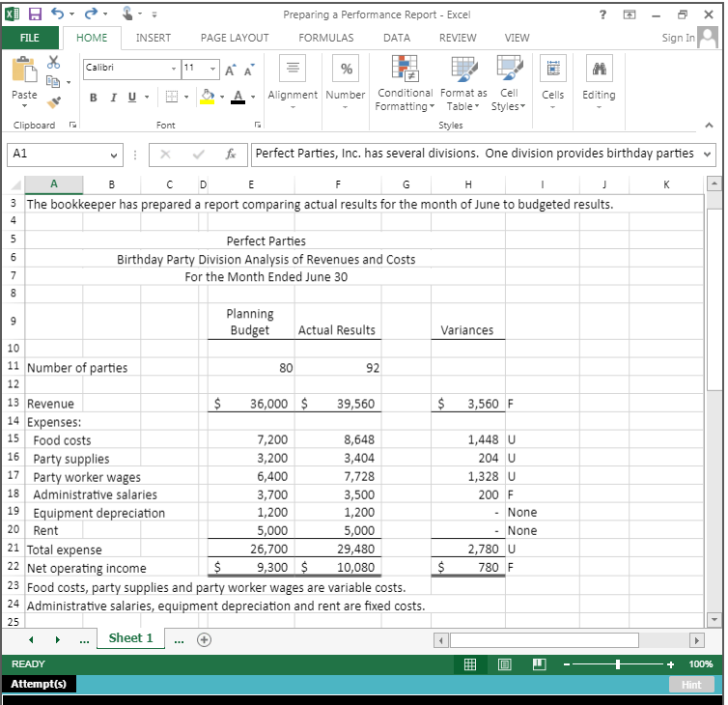Open the Paste options arrow
The height and width of the screenshot is (705, 728).
pyautogui.click(x=24, y=106)
